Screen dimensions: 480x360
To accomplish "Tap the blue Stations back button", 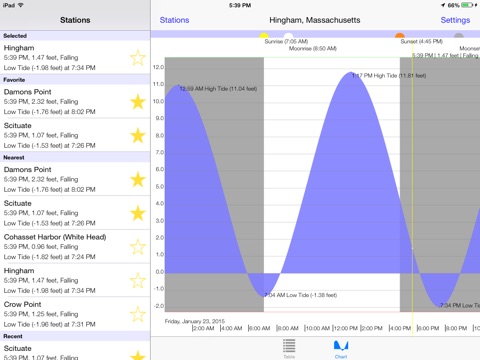I will [174, 20].
